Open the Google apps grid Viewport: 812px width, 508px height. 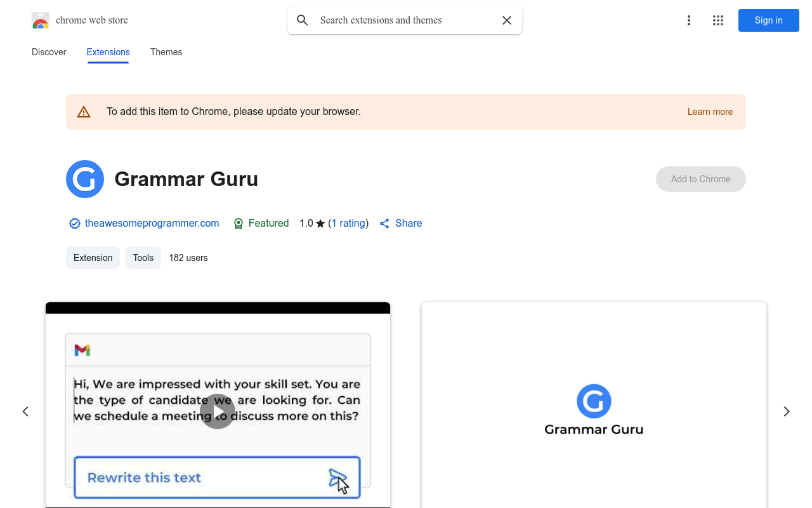(x=718, y=20)
